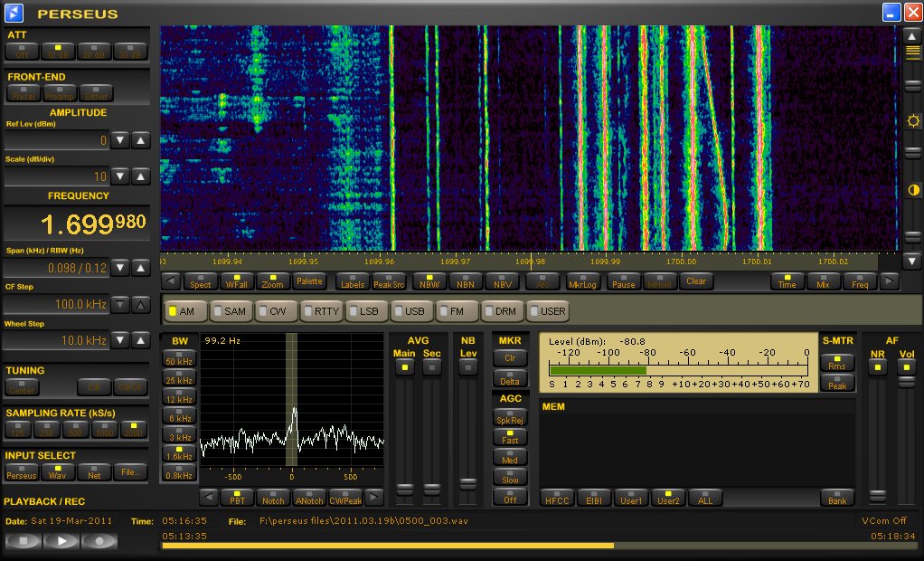Clear the waterfall display
Viewport: 924px width, 561px height.
tap(696, 281)
